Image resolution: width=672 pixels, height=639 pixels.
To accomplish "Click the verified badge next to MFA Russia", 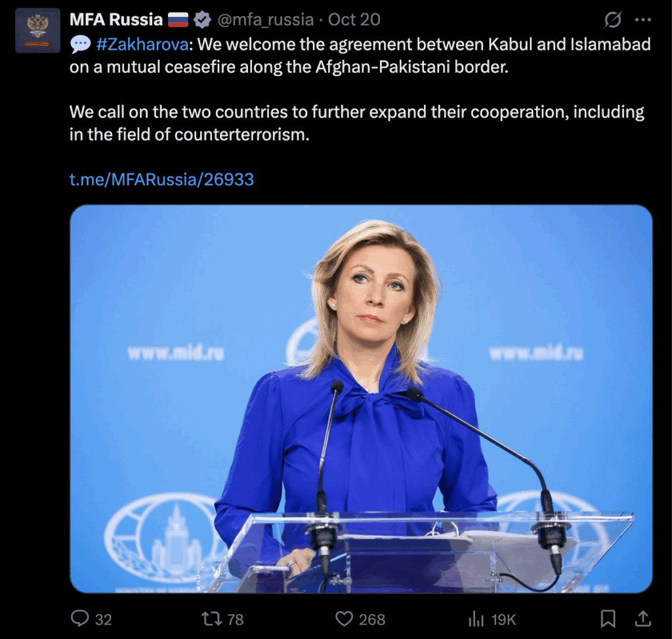I will coord(202,20).
